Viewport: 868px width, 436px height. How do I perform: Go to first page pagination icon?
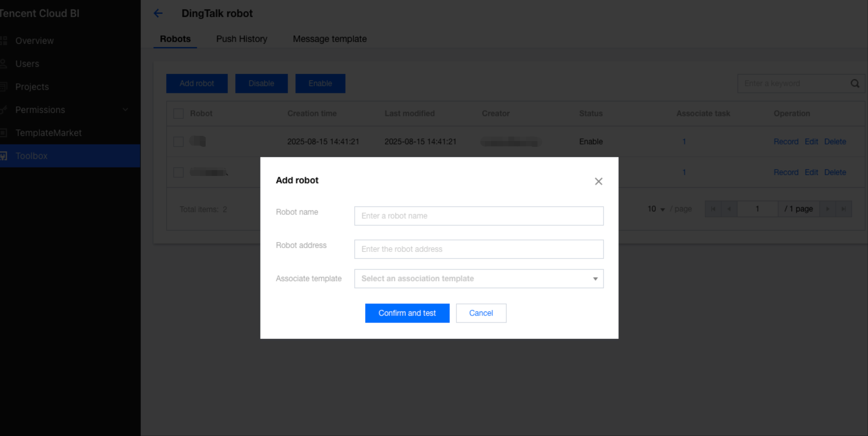(x=713, y=209)
